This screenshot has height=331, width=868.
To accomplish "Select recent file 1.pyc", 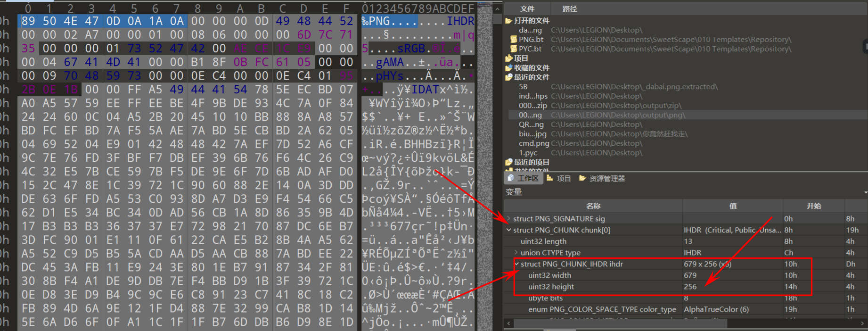I will click(x=686, y=153).
